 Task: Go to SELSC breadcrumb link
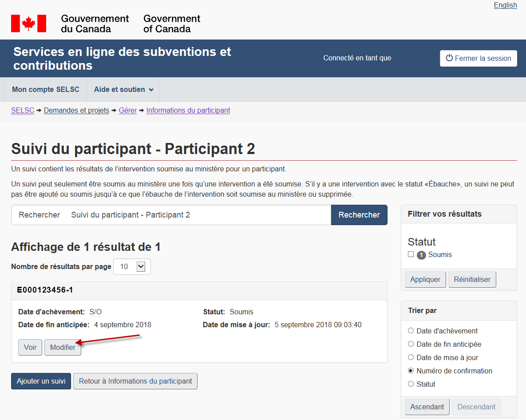pyautogui.click(x=23, y=111)
